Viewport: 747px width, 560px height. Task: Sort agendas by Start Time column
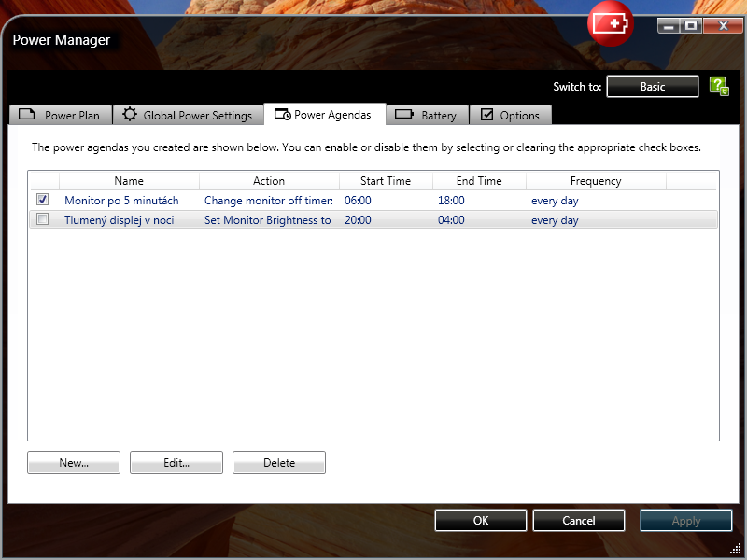pyautogui.click(x=385, y=181)
